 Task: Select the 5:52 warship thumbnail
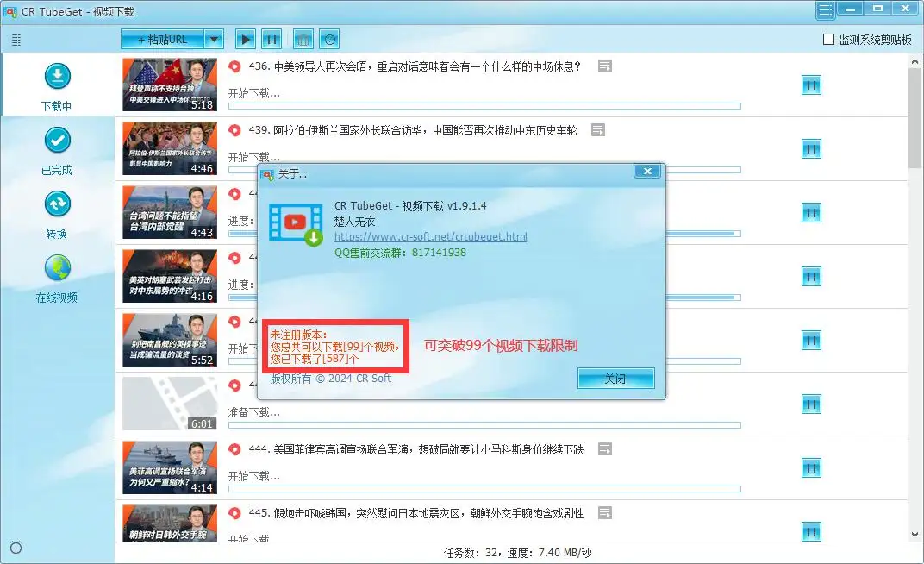tap(170, 340)
